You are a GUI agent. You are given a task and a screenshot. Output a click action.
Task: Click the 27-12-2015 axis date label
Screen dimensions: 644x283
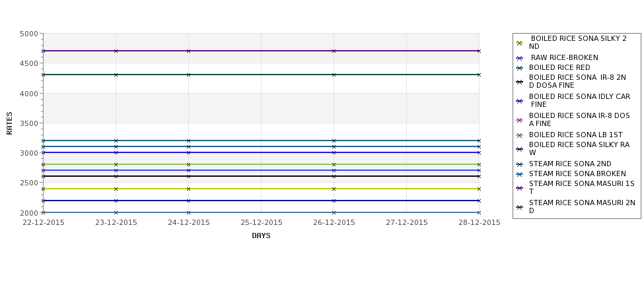click(x=407, y=223)
